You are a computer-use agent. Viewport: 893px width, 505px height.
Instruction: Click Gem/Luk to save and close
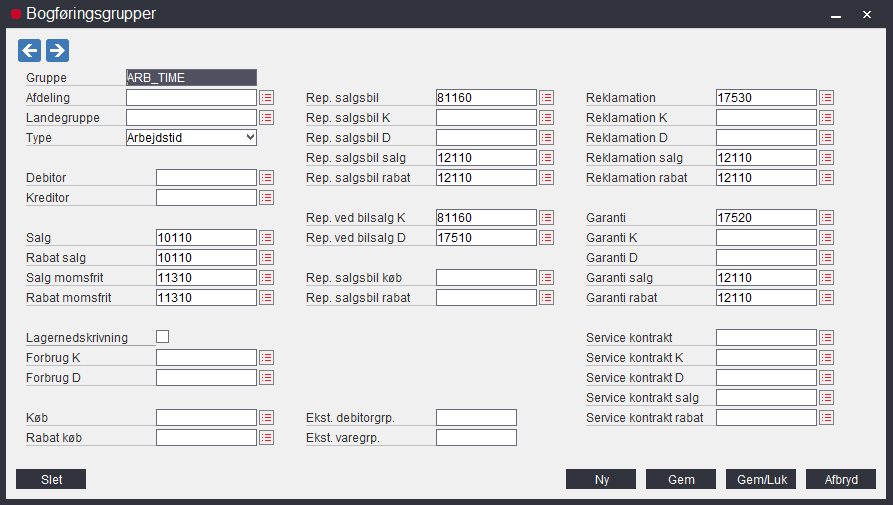[761, 479]
